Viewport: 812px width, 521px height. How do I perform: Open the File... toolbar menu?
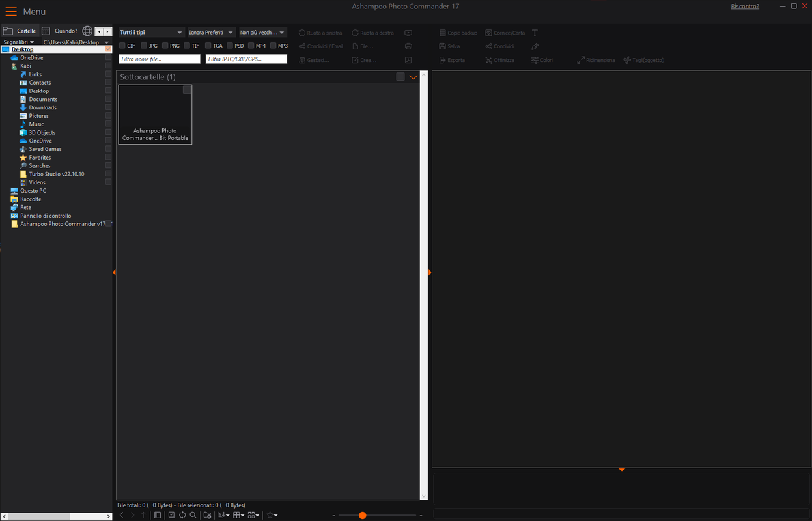(363, 46)
